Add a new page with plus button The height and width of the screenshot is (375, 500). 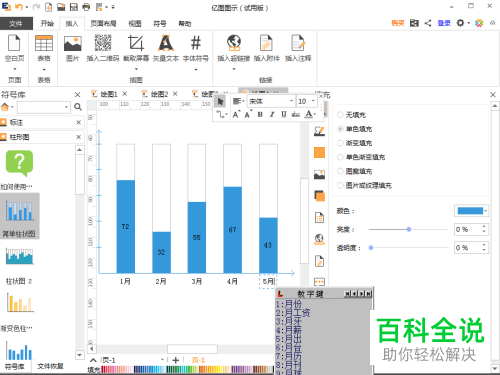pos(176,360)
